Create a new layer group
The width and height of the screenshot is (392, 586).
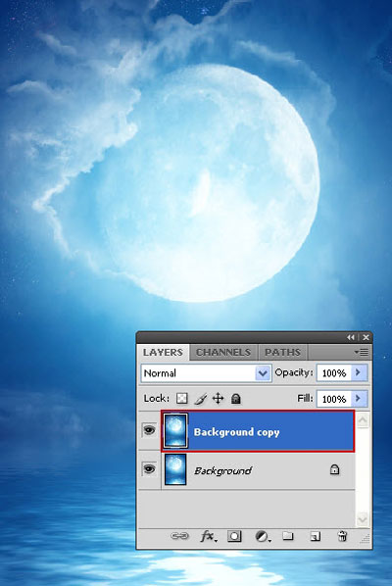coord(288,536)
